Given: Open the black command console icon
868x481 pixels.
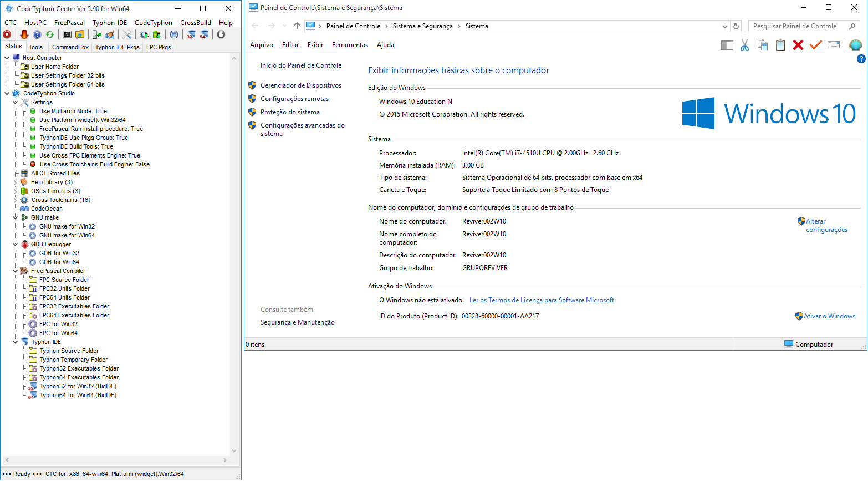Looking at the screenshot, I should coord(67,34).
